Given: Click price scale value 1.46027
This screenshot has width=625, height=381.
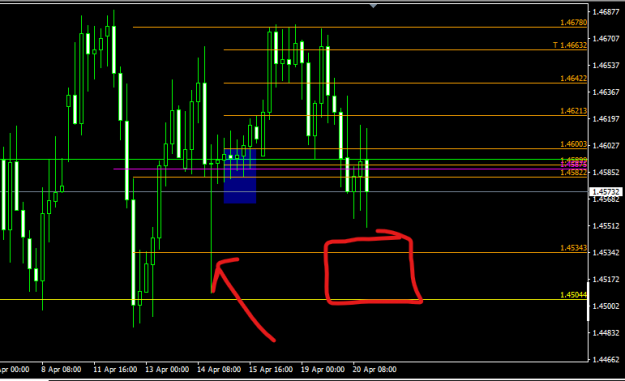Looking at the screenshot, I should pos(606,145).
